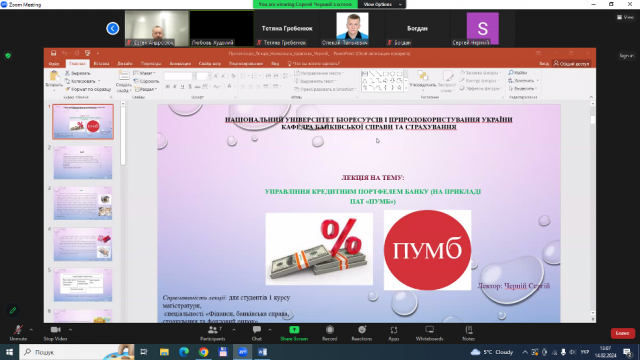The height and width of the screenshot is (360, 640).
Task: Toggle underline Ч formatting
Action: coord(182,87)
